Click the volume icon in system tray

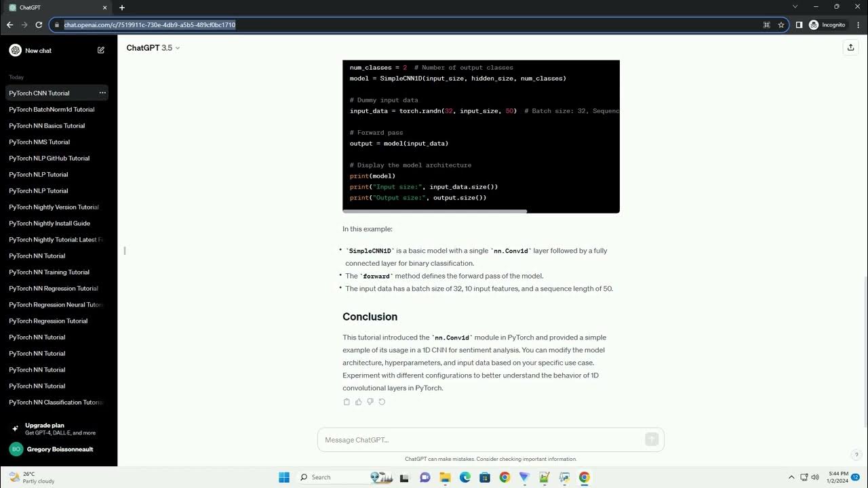[x=815, y=477]
